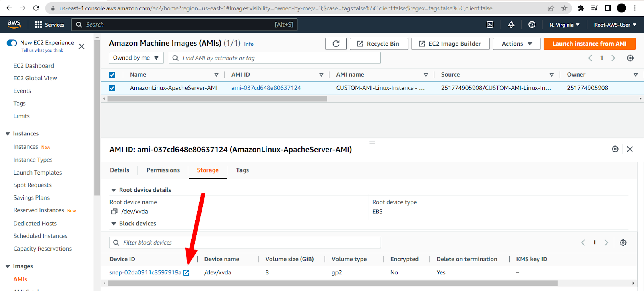Refresh the AMI list

[336, 44]
